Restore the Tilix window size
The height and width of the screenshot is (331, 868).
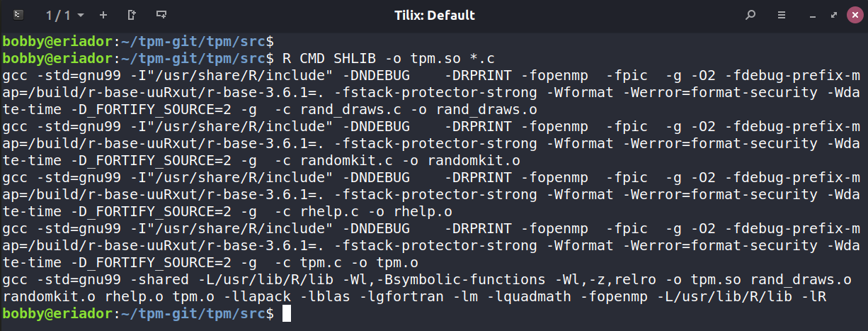click(835, 15)
